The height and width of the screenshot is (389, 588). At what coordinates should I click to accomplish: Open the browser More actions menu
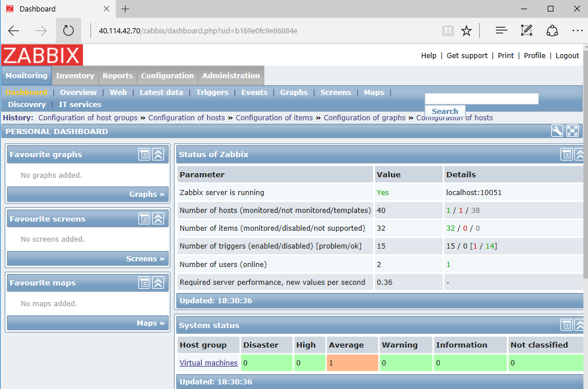point(578,30)
